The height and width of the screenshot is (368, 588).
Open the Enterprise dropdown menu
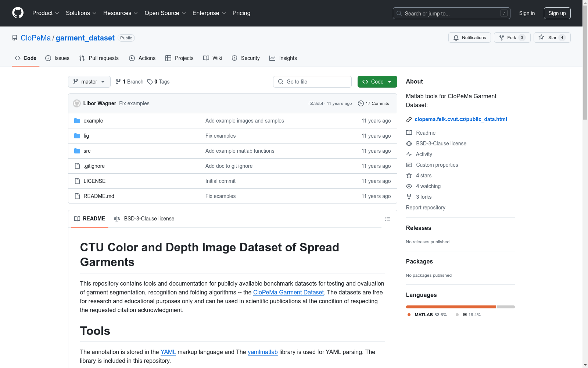click(209, 13)
